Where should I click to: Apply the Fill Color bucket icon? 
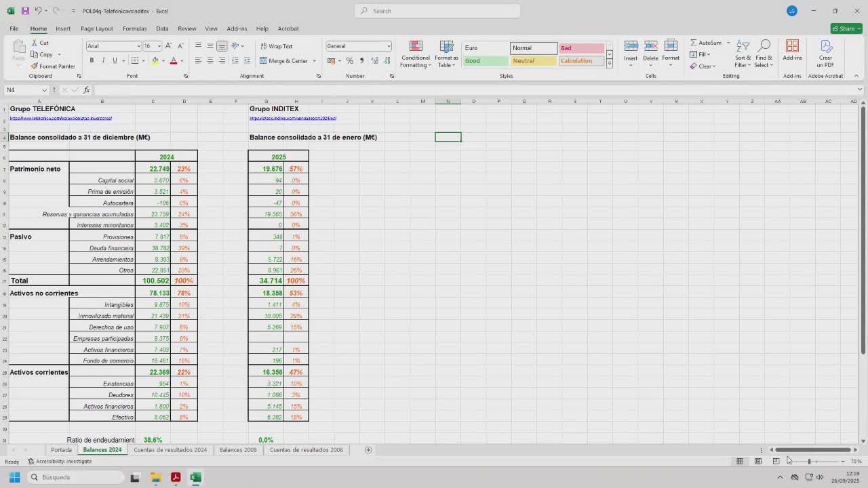[155, 60]
